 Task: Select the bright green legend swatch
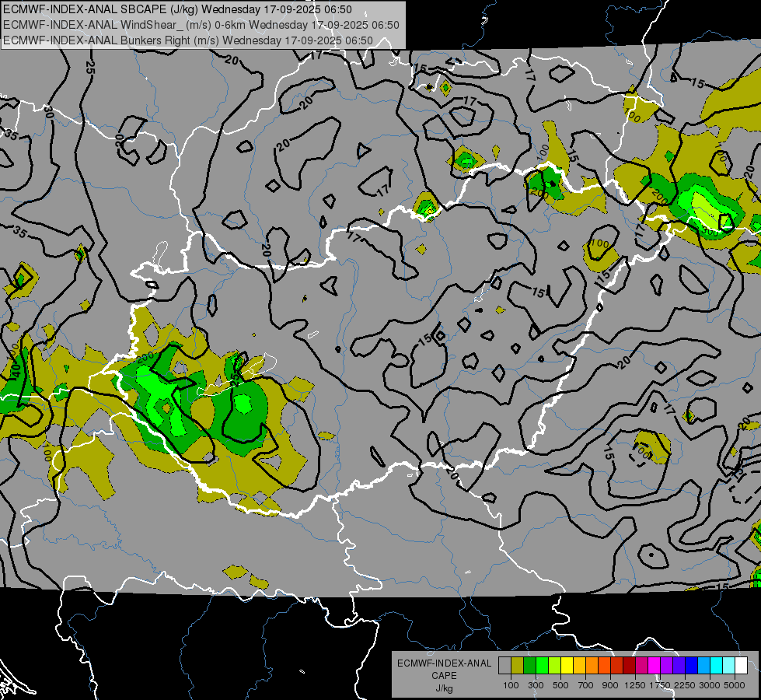coord(542,665)
